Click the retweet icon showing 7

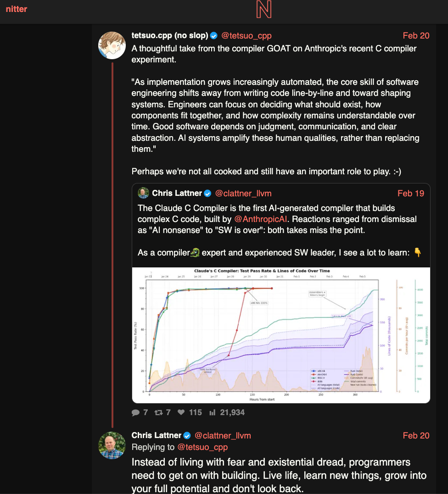(x=159, y=412)
